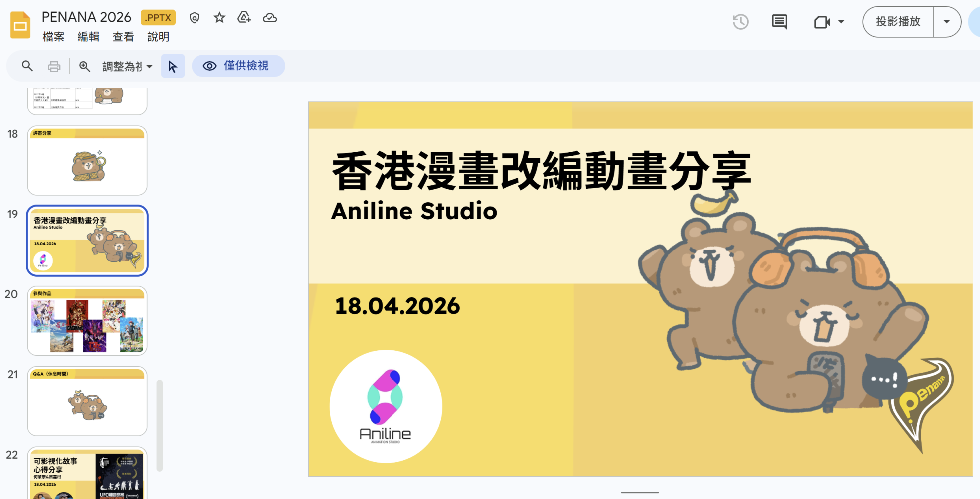Image resolution: width=980 pixels, height=499 pixels.
Task: Toggle the select arrow cursor tool
Action: [x=173, y=66]
